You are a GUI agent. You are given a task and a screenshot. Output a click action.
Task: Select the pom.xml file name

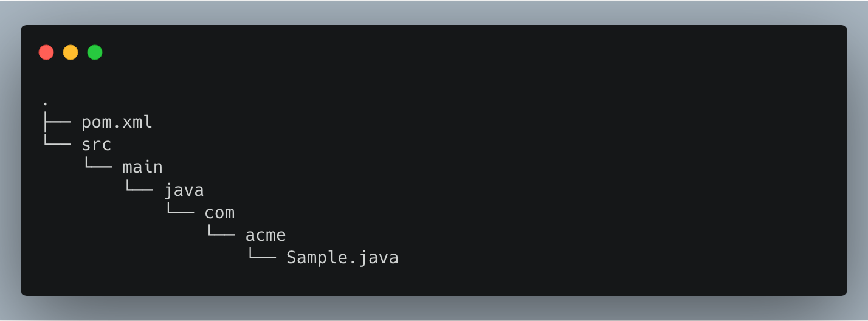point(117,123)
